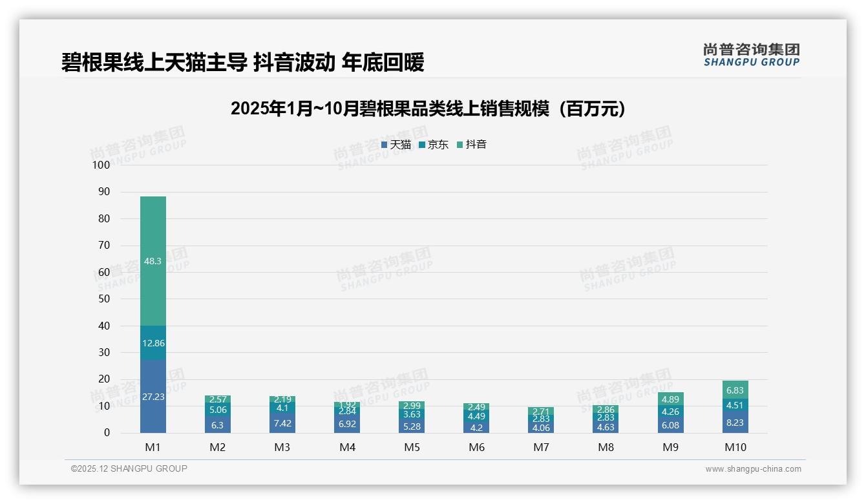This screenshot has width=866, height=504.
Task: Select the 100 value on the vertical axis
Action: [x=101, y=165]
